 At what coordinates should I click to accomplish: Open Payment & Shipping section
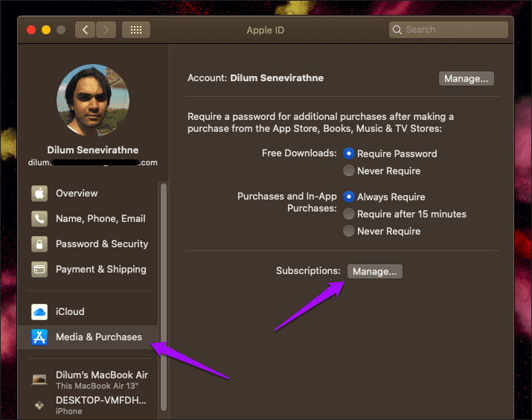coord(88,270)
